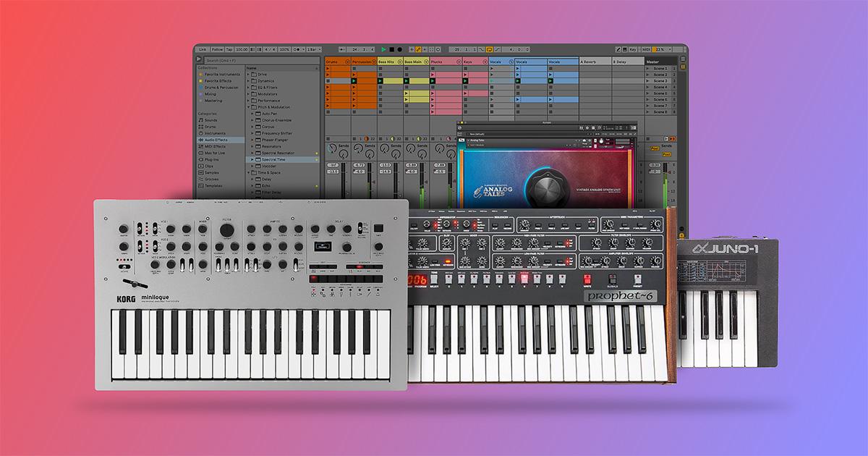Click the Tap tempo button
The width and height of the screenshot is (868, 456).
tap(229, 49)
